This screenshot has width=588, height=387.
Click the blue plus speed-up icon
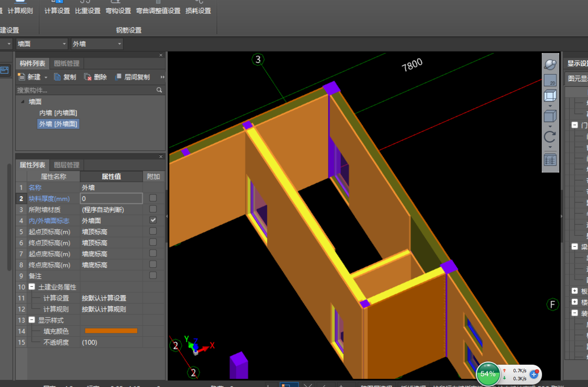click(x=534, y=374)
